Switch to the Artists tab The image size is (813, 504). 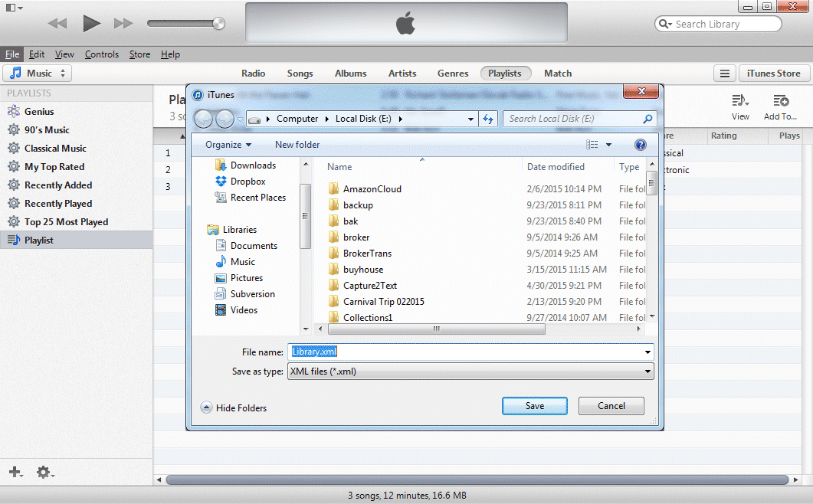(x=402, y=73)
